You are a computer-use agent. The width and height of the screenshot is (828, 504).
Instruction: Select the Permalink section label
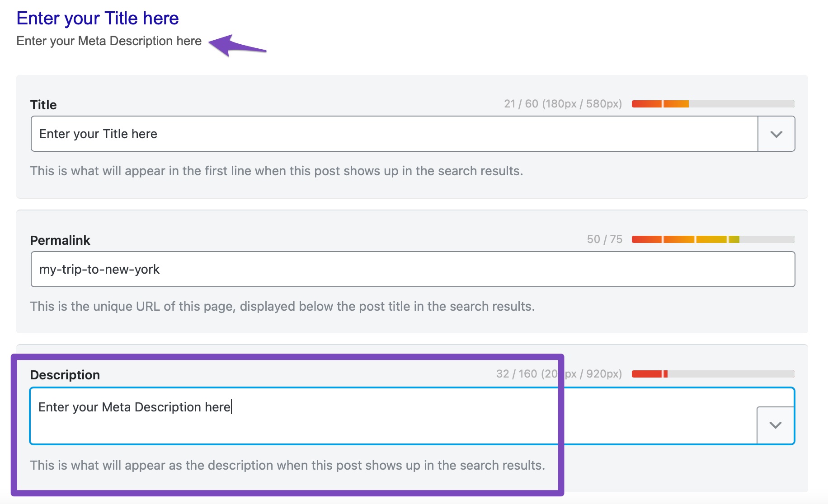click(61, 240)
